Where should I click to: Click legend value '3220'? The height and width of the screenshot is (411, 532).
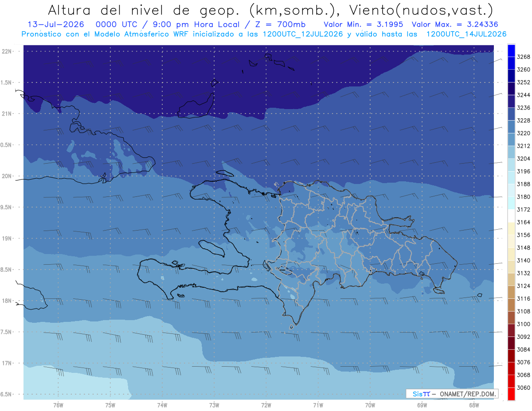click(524, 133)
